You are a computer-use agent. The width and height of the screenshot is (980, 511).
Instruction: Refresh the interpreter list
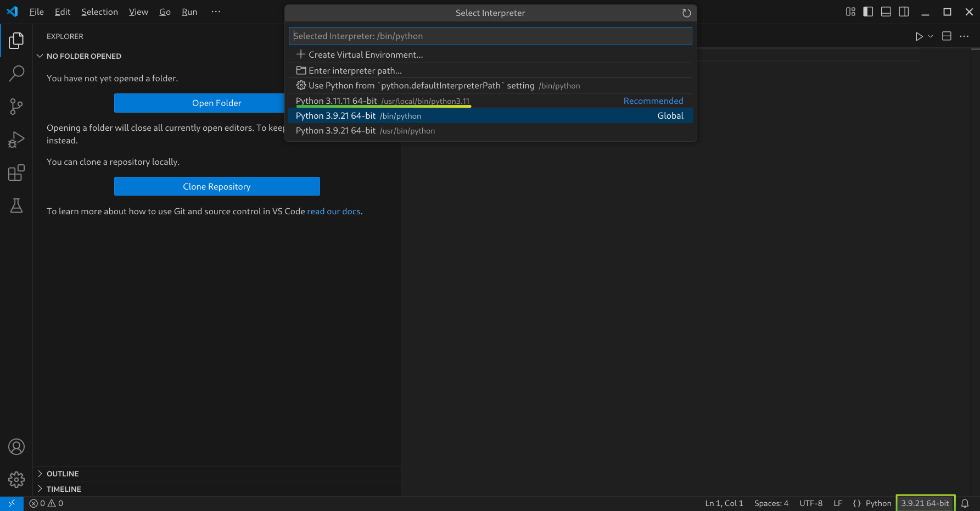(686, 13)
